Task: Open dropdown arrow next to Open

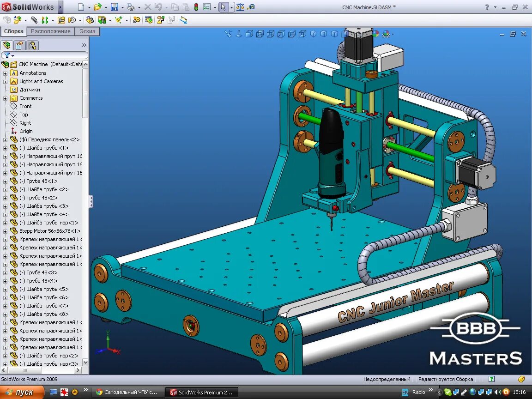Action: tap(106, 7)
